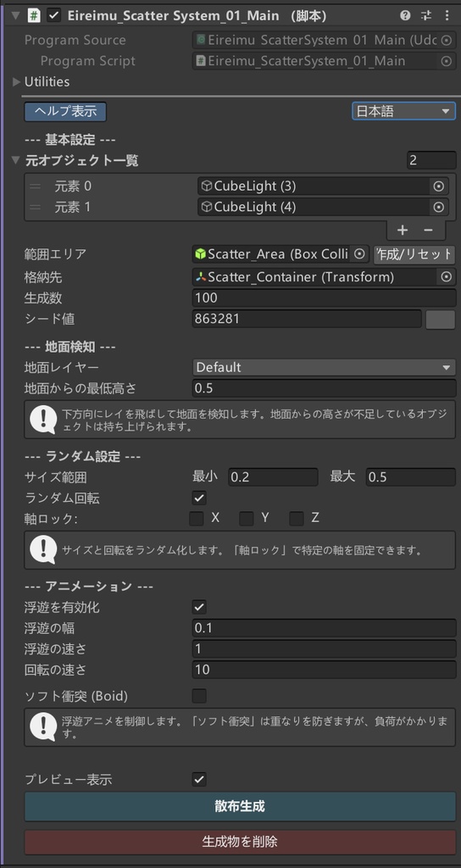
Task: Add element with the plus button
Action: [403, 230]
